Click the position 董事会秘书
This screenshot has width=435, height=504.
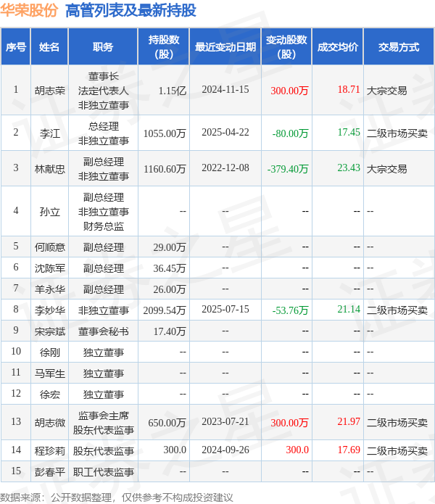click(103, 331)
